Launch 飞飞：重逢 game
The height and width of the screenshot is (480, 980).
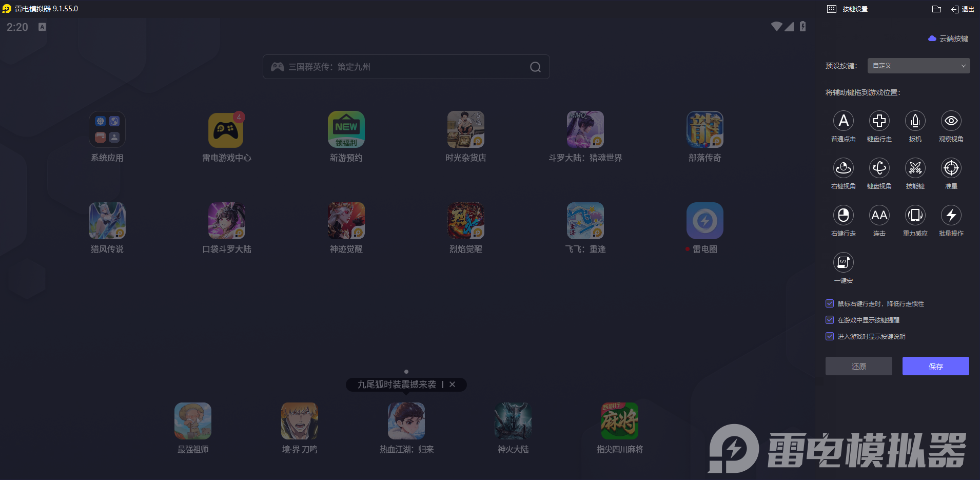point(585,221)
